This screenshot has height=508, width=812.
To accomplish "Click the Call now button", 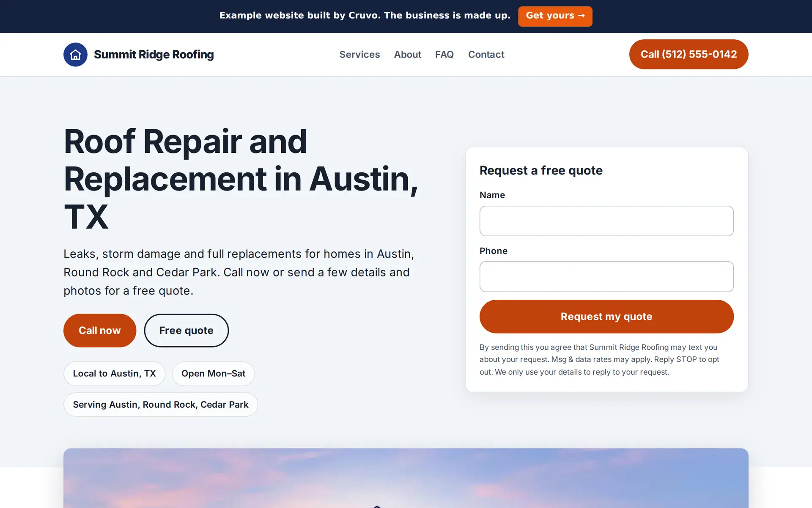I will pyautogui.click(x=100, y=330).
